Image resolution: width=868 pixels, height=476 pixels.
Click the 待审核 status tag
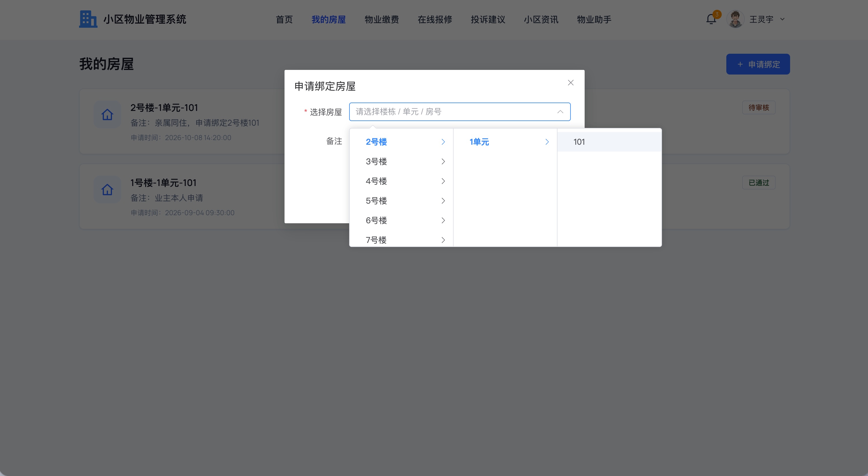click(758, 108)
